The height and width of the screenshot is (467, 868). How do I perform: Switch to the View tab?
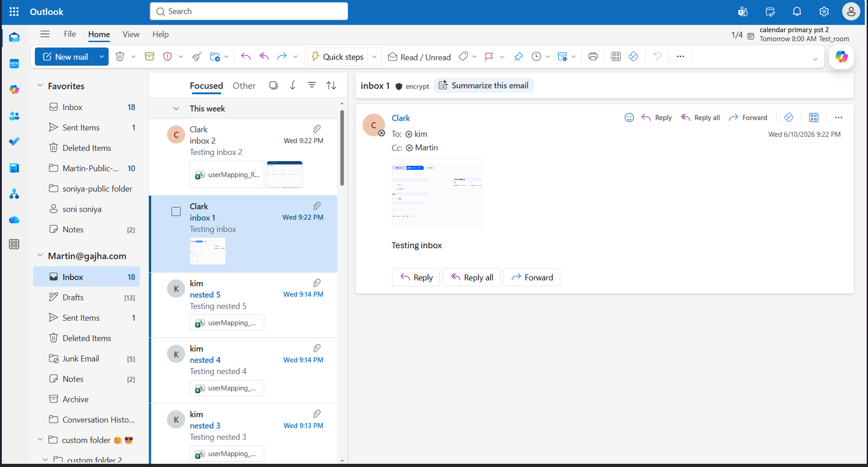[x=131, y=34]
